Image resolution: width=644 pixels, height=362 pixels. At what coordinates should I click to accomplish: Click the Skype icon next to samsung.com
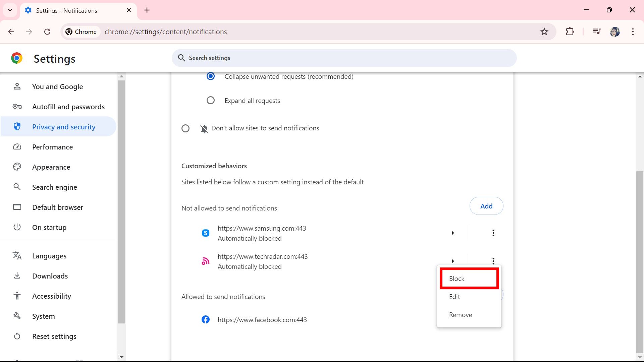click(x=206, y=233)
